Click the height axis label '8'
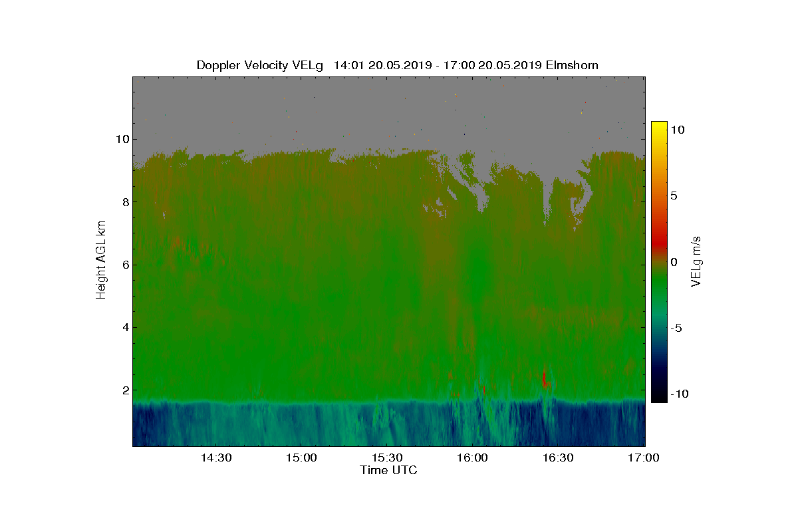The width and height of the screenshot is (798, 532). tap(126, 202)
